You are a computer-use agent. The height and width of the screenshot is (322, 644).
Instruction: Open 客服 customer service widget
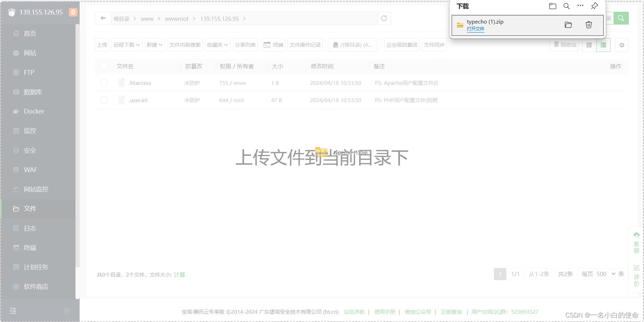(x=636, y=243)
